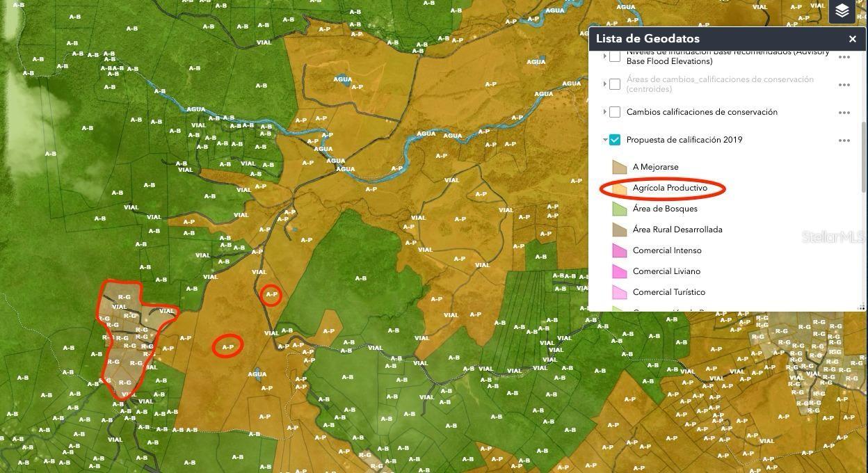Click the A Mejorarse legend swatch
Screen dimensions: 868x473
[620, 167]
